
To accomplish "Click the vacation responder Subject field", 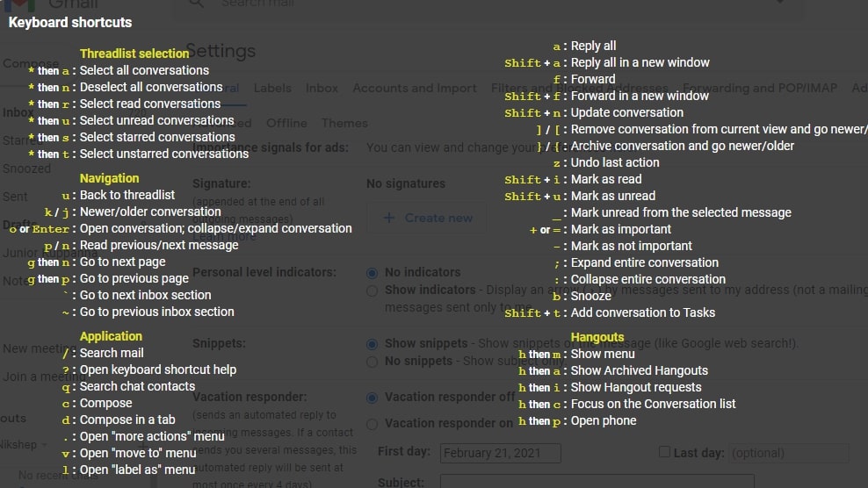I will click(x=597, y=482).
